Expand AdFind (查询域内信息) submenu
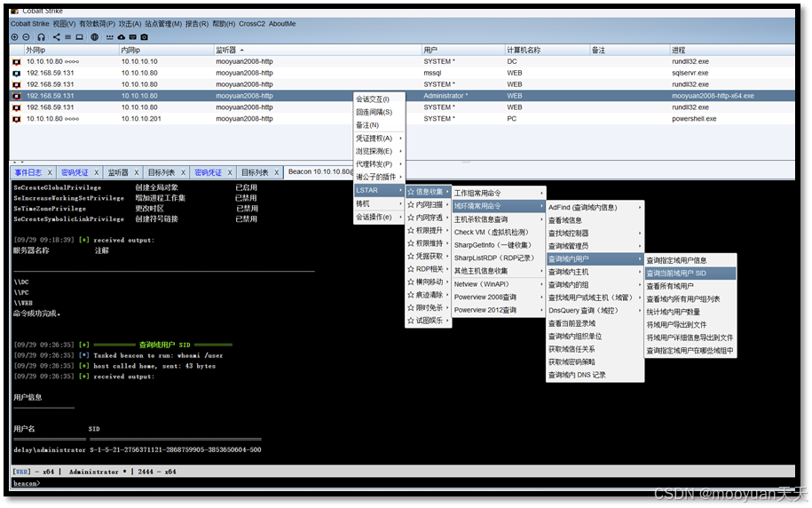This screenshot has height=508, width=812. coord(595,207)
